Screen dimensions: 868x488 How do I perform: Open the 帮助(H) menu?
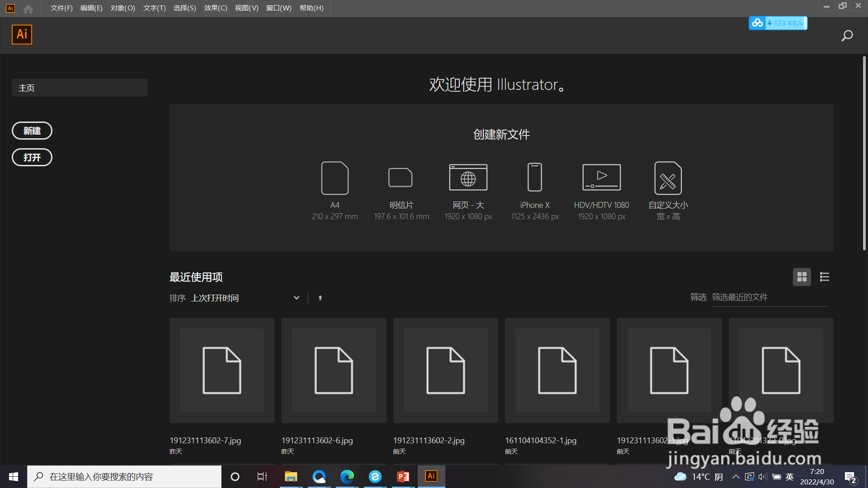311,8
